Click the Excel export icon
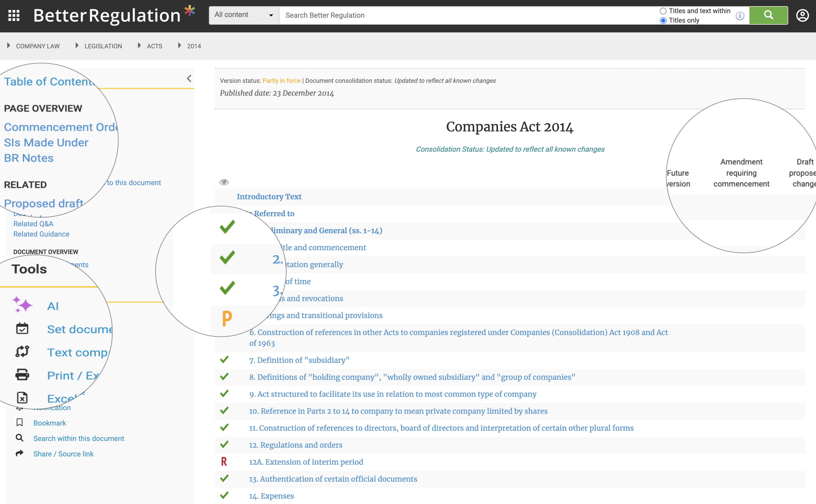816x504 pixels. [x=22, y=398]
